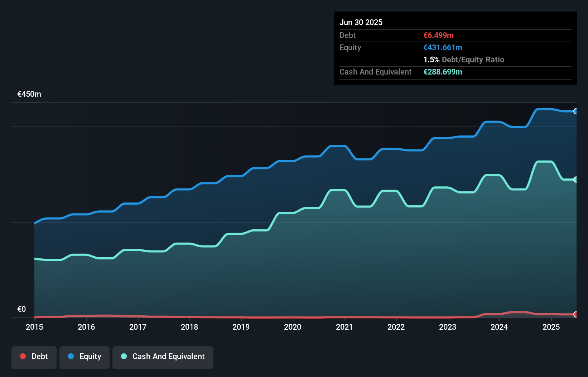Screen dimensions: 588x377
Task: Click the teal Cash And Equivalent legend dot
Action: pyautogui.click(x=124, y=356)
